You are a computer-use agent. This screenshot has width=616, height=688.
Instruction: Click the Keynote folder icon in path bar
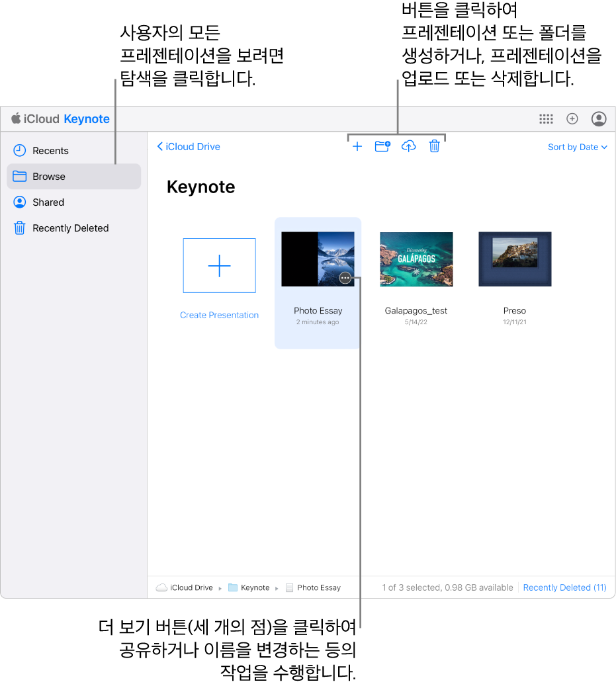(233, 587)
